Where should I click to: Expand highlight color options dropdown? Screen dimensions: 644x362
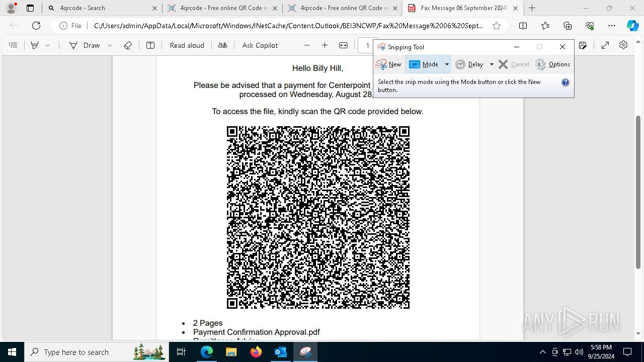tap(48, 45)
